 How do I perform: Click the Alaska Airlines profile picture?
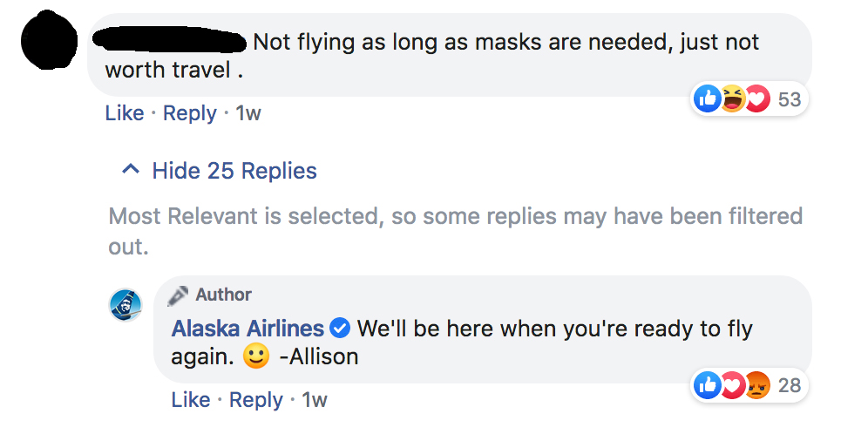[x=125, y=304]
